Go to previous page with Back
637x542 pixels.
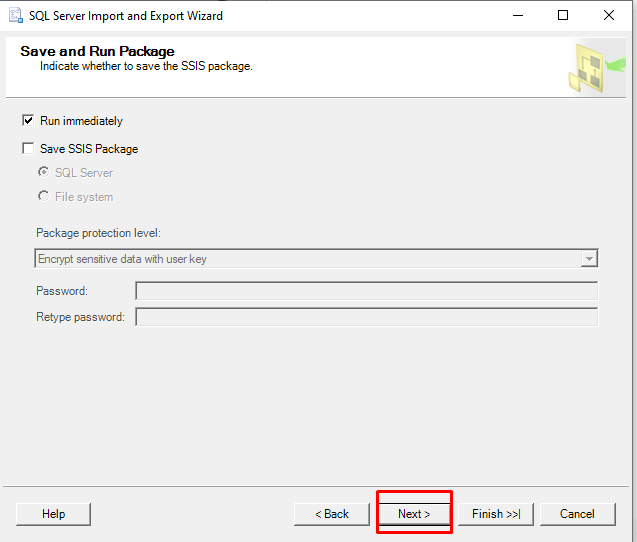332,514
